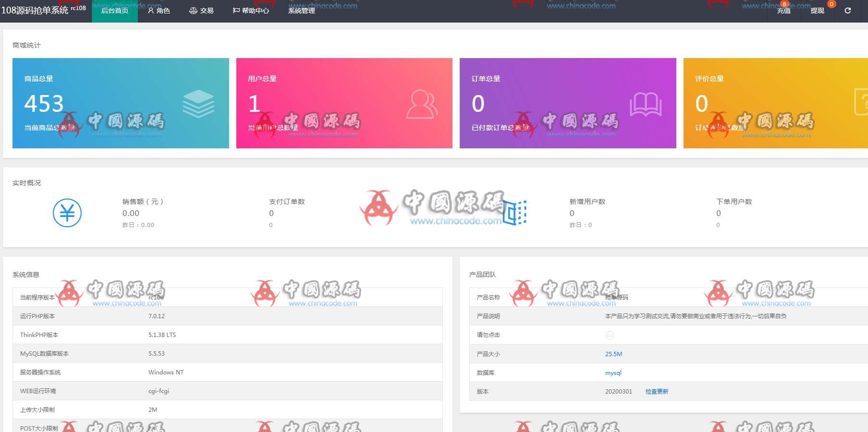Click the mysql database link
Image resolution: width=868 pixels, height=432 pixels.
pos(613,373)
